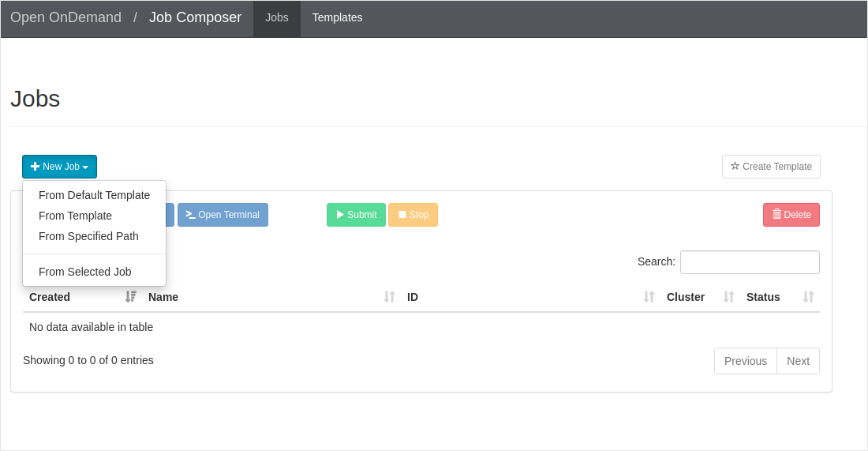Stop the selected job

point(413,215)
